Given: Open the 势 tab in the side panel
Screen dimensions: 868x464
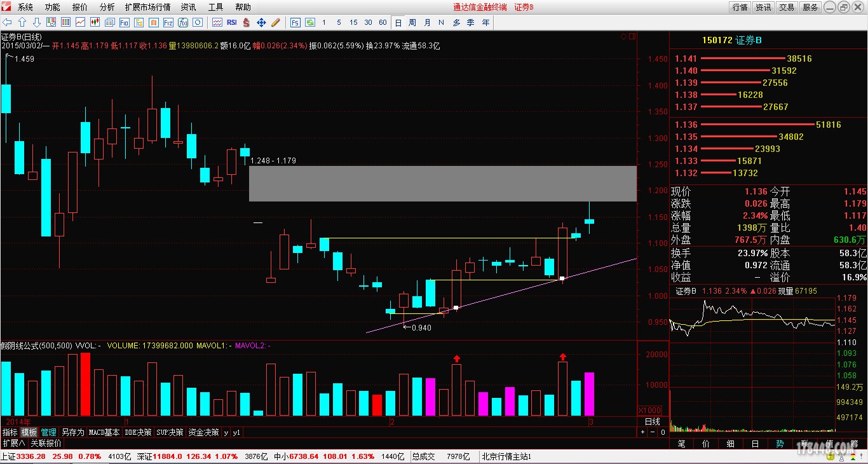Looking at the screenshot, I should [780, 444].
